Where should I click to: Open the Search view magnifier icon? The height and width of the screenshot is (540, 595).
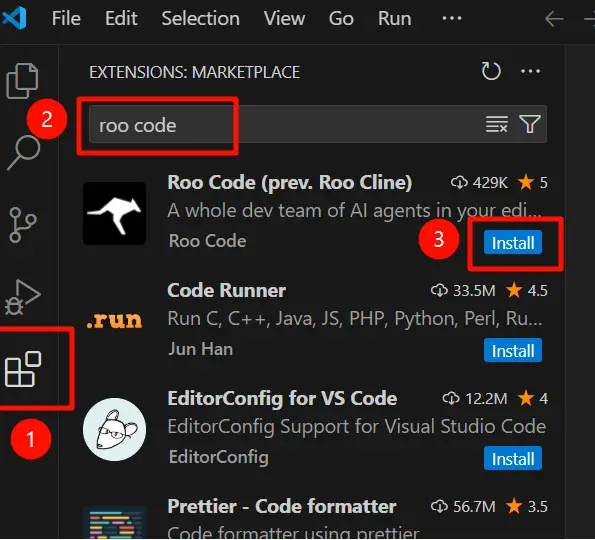(24, 153)
